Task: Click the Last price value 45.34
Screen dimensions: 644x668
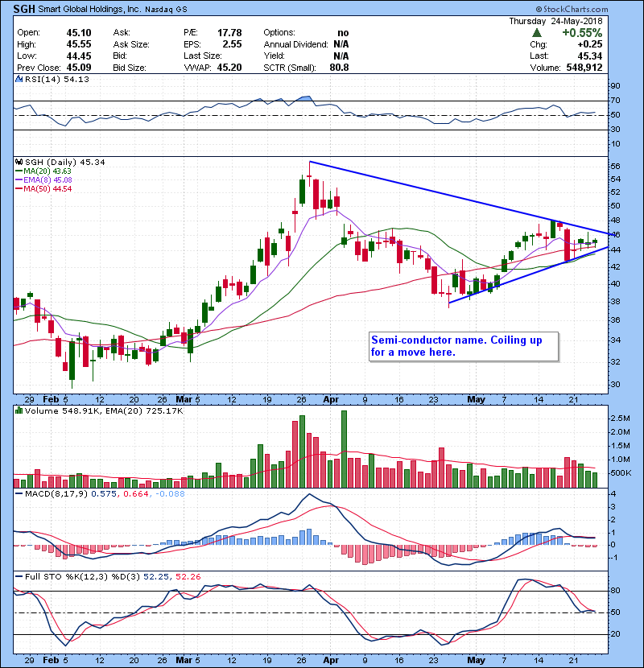Action: (x=590, y=56)
